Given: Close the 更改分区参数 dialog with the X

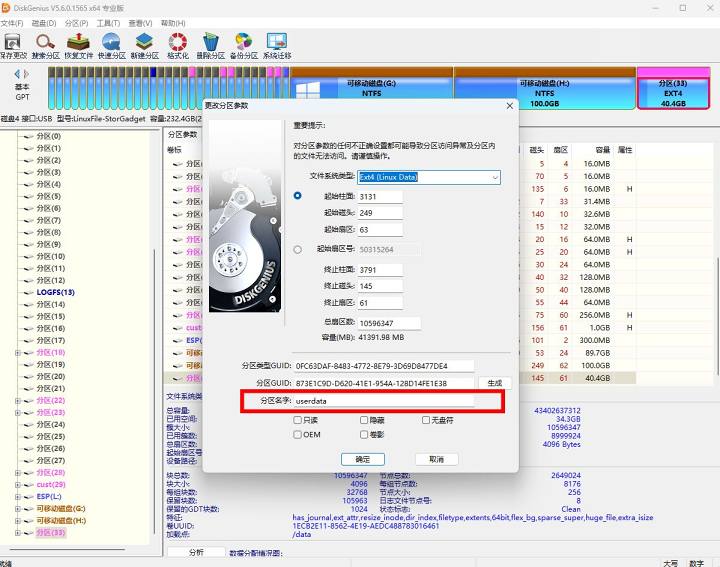Looking at the screenshot, I should (x=509, y=106).
